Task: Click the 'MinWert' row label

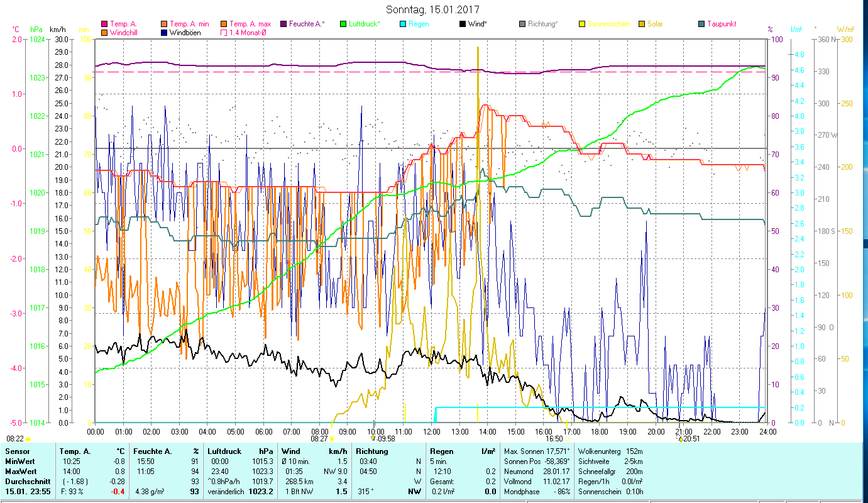Action: 19,462
